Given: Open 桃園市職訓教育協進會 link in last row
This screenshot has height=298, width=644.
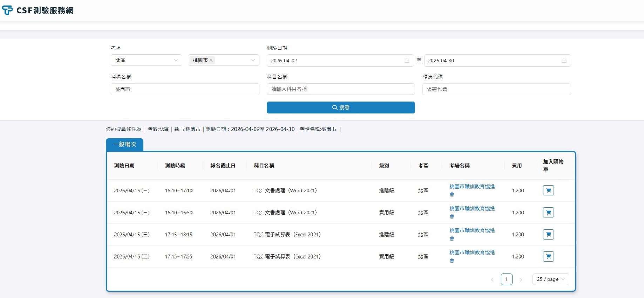Looking at the screenshot, I should tap(472, 253).
